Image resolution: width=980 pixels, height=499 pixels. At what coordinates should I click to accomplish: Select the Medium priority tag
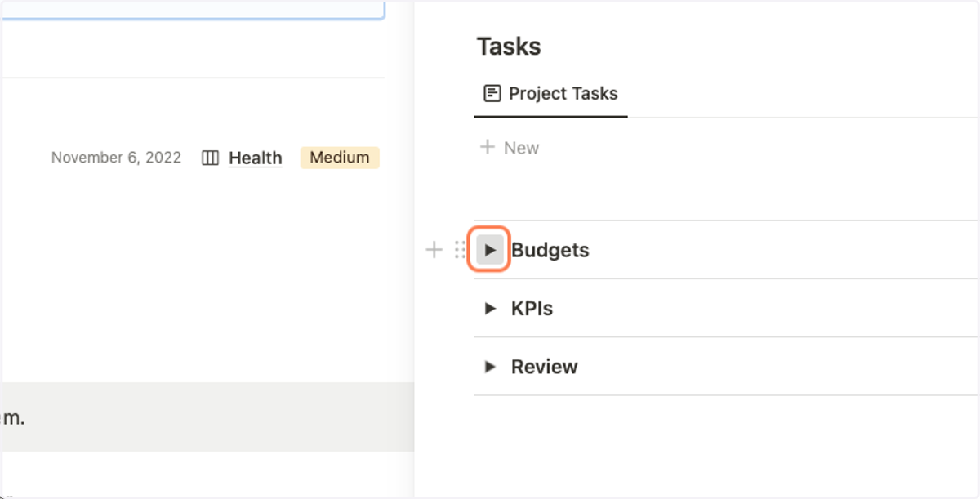point(340,158)
